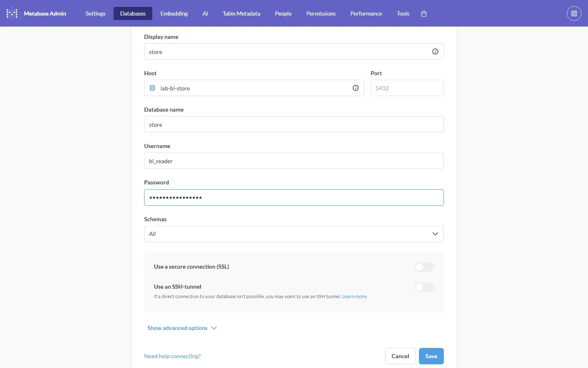
Task: Save the database connection
Action: (431, 356)
